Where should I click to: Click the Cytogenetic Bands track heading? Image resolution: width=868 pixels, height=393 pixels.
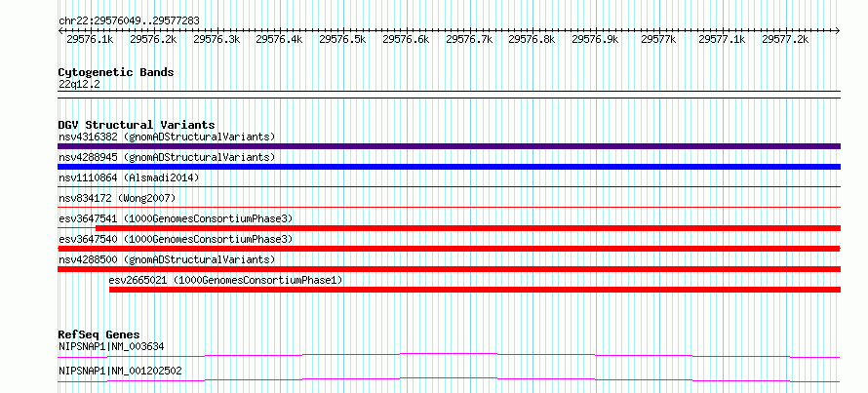pyautogui.click(x=116, y=72)
